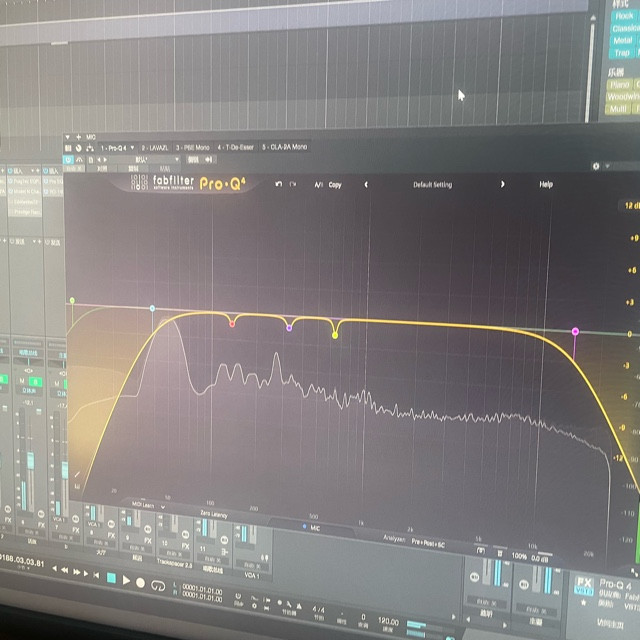The image size is (640, 640).
Task: Click the favorite star under FX badge
Action: tap(584, 602)
